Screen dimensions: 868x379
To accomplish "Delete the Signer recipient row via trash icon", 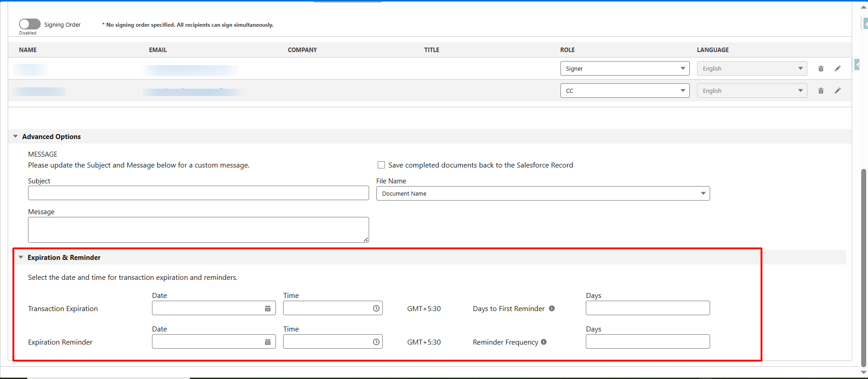I will pos(821,69).
